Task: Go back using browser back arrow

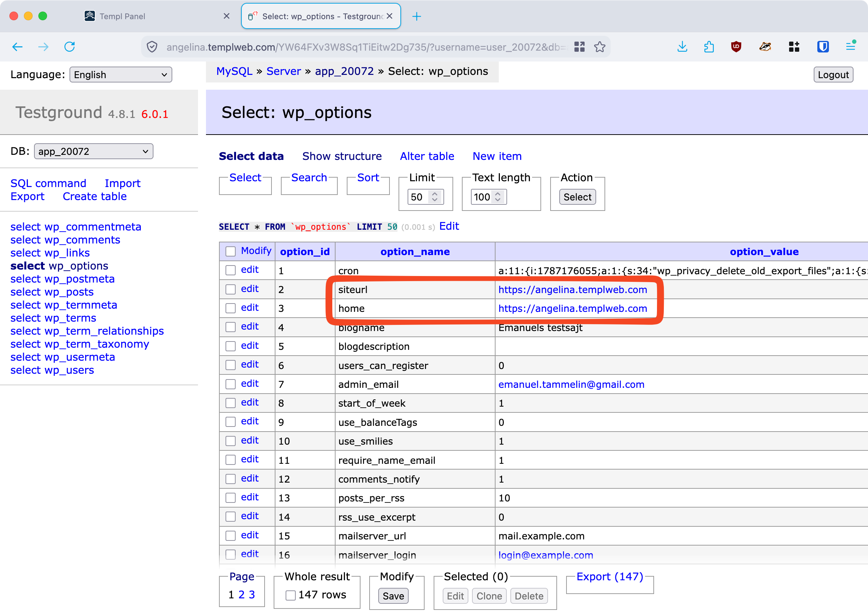Action: 17,47
